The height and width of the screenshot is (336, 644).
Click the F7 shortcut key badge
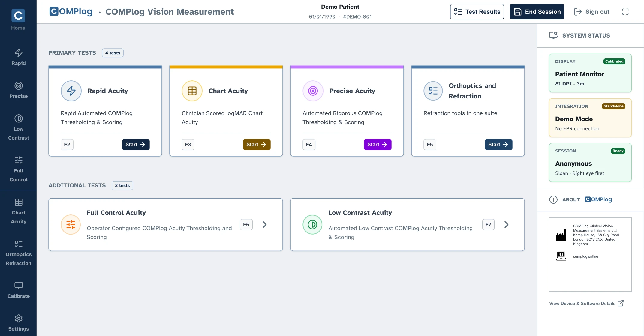click(x=488, y=225)
